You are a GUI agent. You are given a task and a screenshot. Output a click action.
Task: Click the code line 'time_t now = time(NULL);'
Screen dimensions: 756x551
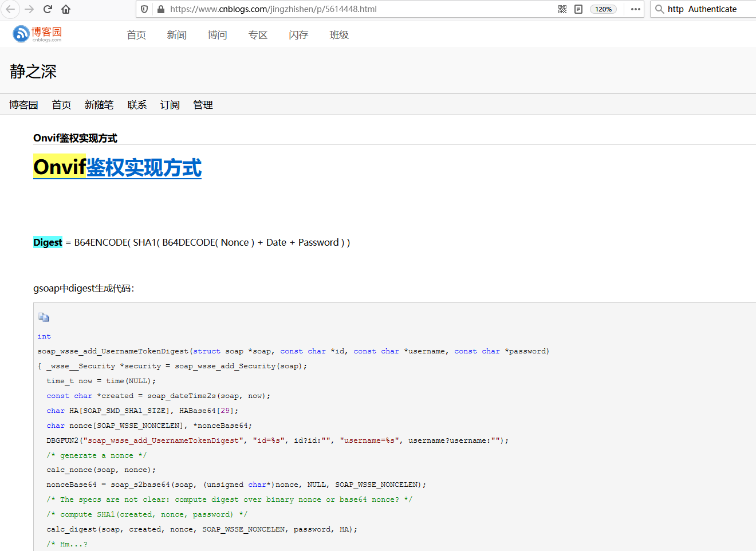101,381
